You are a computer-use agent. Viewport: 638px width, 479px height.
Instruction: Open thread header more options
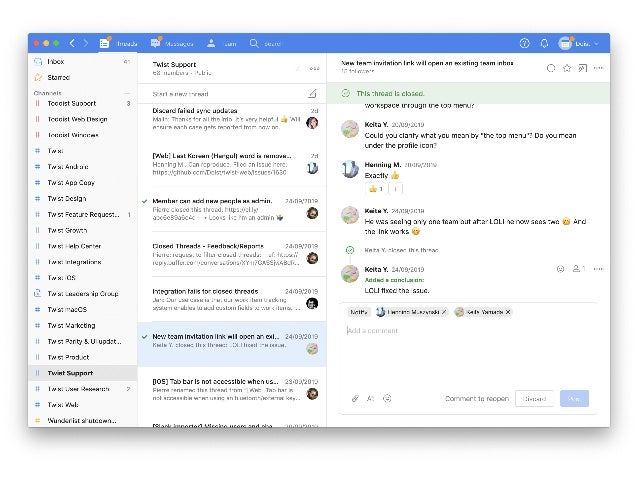click(x=599, y=68)
